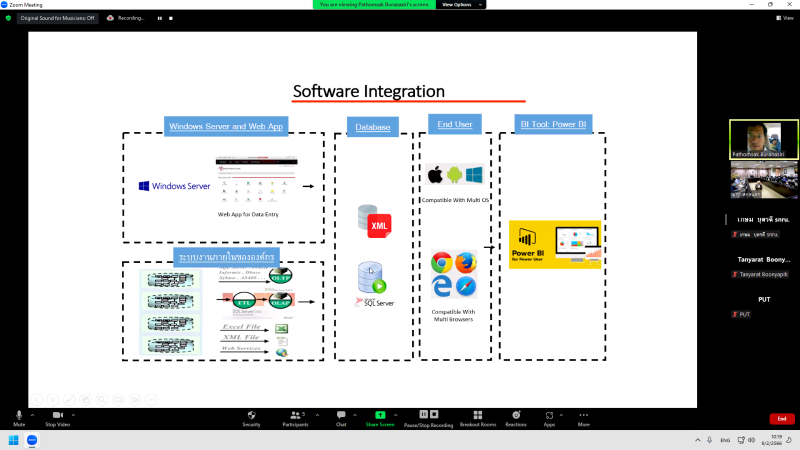Stop Video from the camera button
The width and height of the screenshot is (800, 450).
(x=57, y=416)
